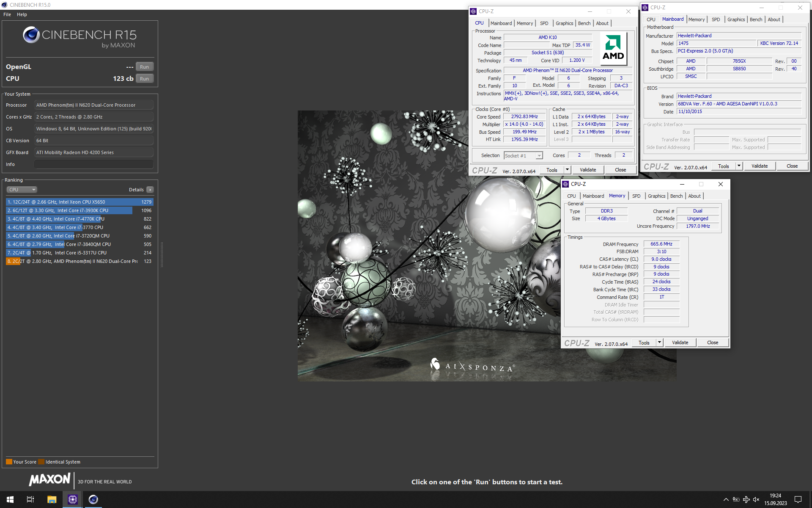Open Mainboard tab in Memory window
This screenshot has height=508, width=812.
(593, 196)
